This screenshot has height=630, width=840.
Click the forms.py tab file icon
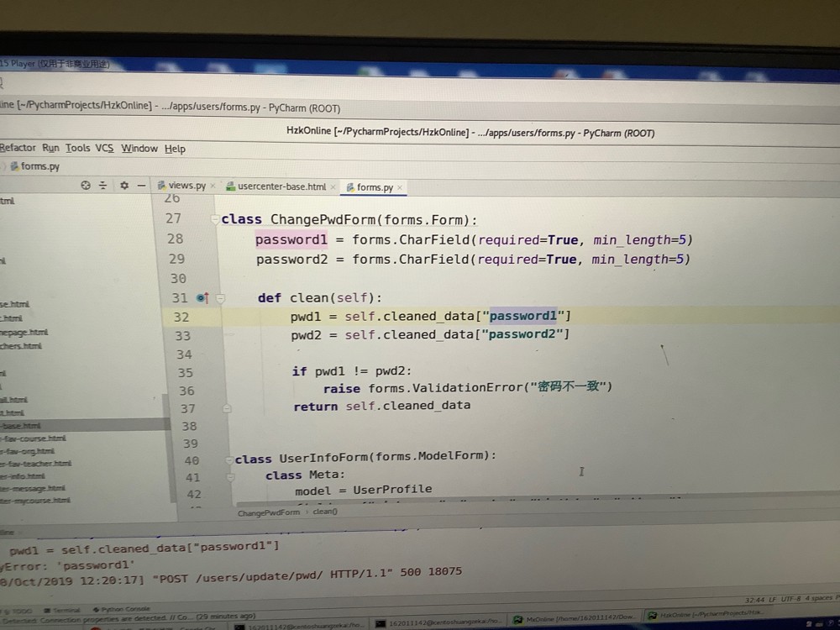(x=350, y=187)
